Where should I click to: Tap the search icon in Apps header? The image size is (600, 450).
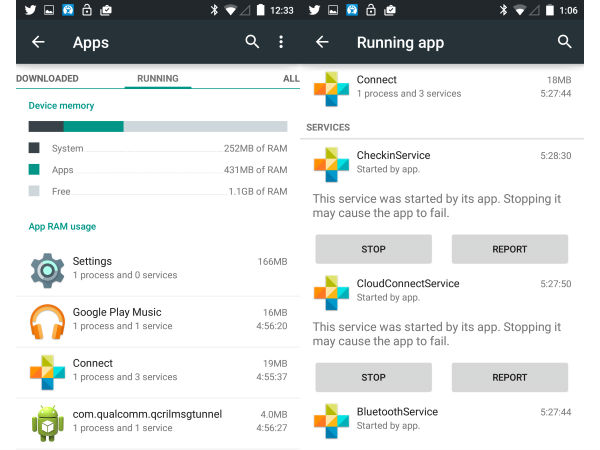[x=252, y=42]
